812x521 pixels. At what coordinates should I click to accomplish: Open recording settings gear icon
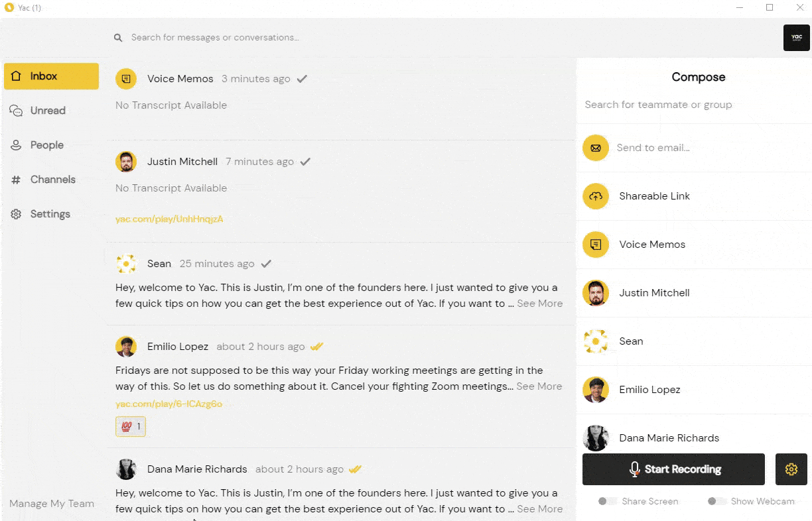[x=791, y=469]
